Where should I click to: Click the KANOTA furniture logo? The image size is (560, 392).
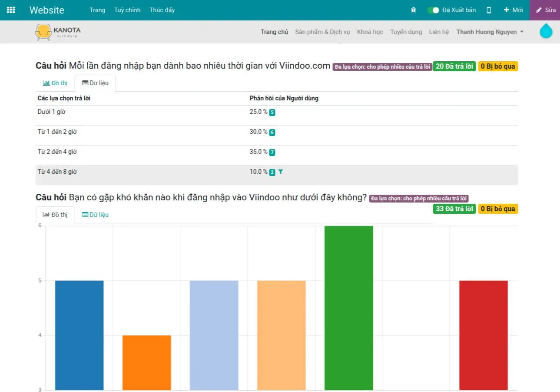(58, 32)
